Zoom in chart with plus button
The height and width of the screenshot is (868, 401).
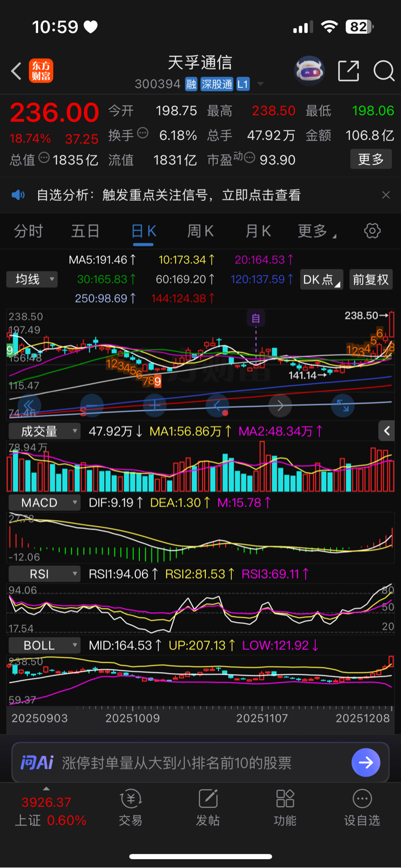point(155,405)
